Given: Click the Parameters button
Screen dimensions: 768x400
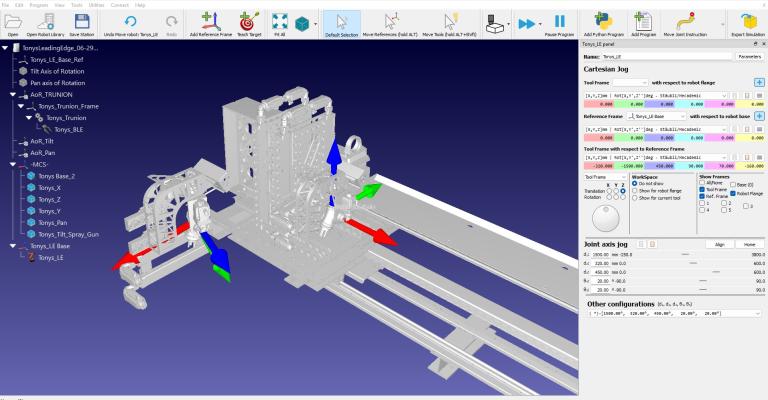Looking at the screenshot, I should (x=749, y=57).
